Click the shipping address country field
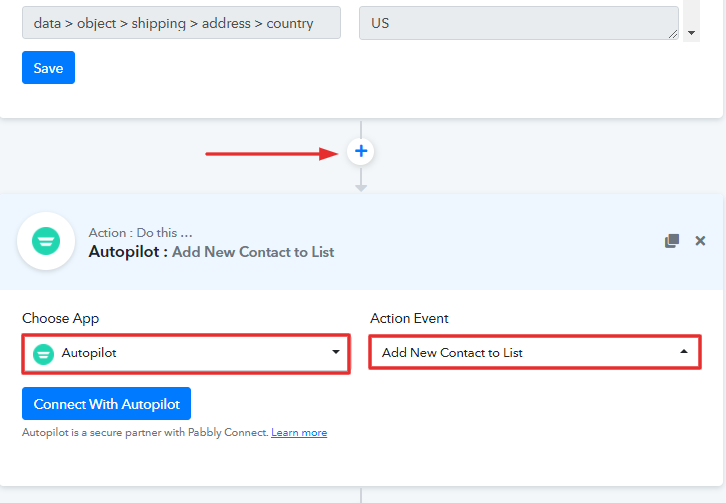The width and height of the screenshot is (726, 503). pyautogui.click(x=182, y=23)
